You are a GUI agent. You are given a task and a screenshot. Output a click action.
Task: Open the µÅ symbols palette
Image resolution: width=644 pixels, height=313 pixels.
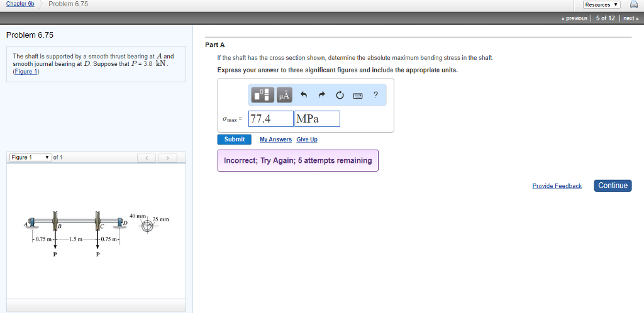tap(284, 95)
